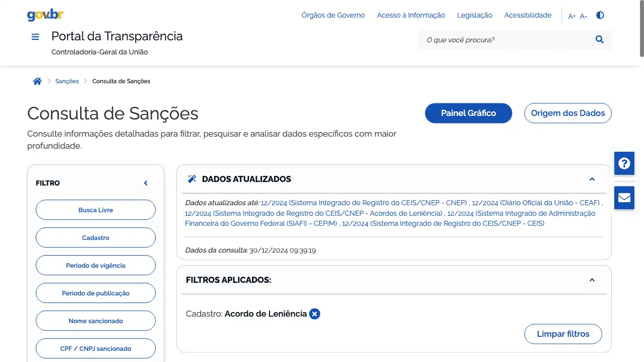This screenshot has width=644, height=362.
Task: Click the Painel Gráfico button
Action: coord(468,113)
